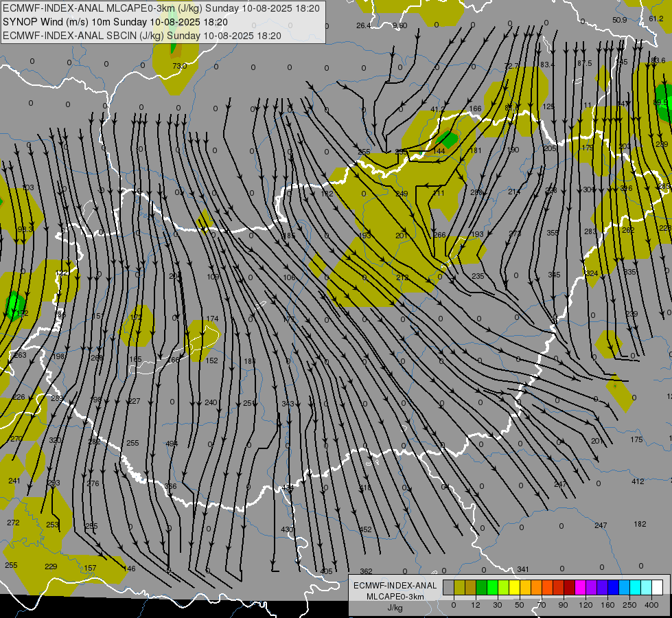
Task: Click the legend label MLCAPE0-3km
Action: (395, 597)
